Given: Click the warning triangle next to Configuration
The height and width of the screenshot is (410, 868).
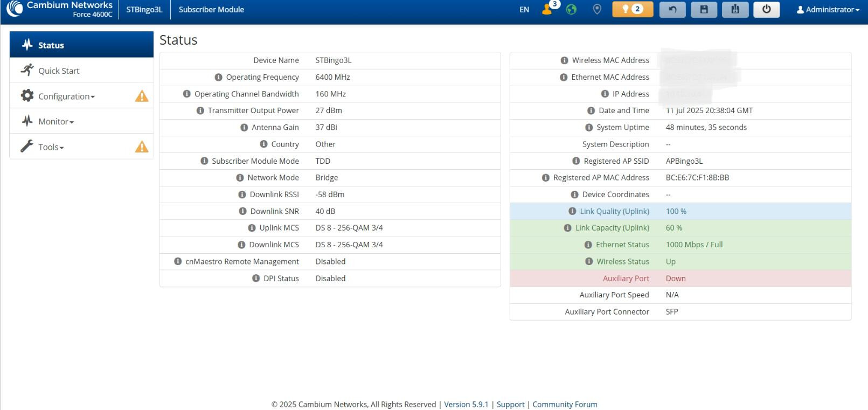Looking at the screenshot, I should click(141, 96).
